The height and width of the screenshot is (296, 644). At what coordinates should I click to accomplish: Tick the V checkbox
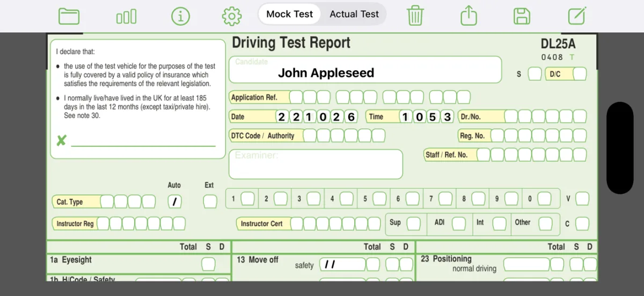coord(582,198)
